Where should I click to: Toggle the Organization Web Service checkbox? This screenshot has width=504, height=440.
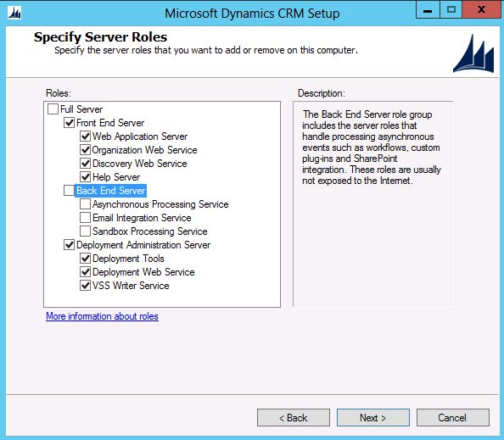85,150
